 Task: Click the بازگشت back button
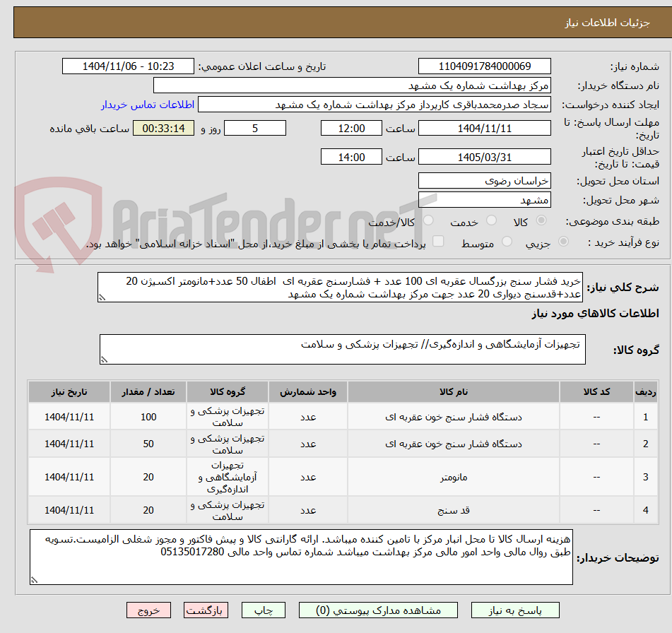(x=206, y=610)
